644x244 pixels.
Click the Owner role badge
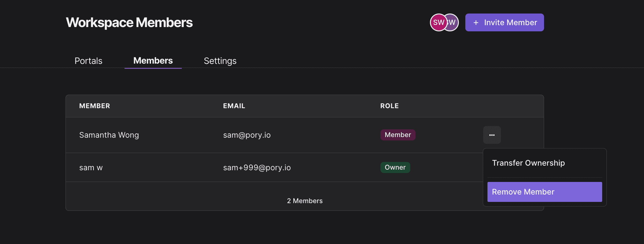[395, 167]
